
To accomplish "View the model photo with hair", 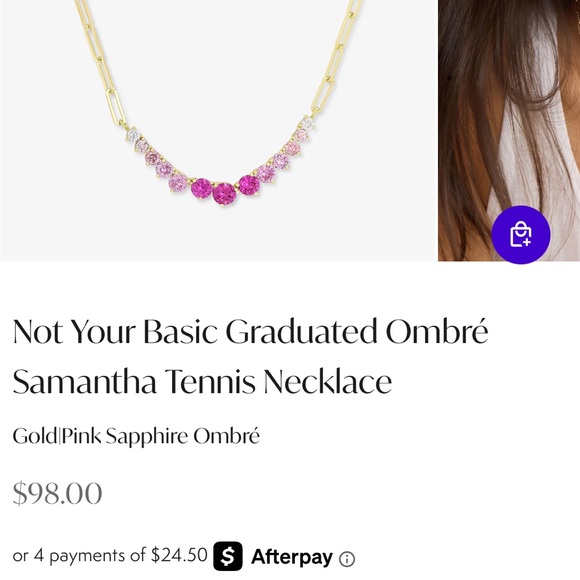I will pos(509,130).
